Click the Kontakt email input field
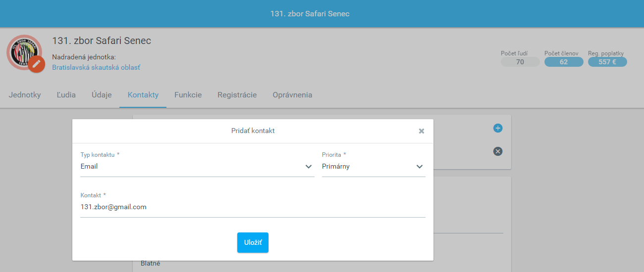 click(x=253, y=207)
